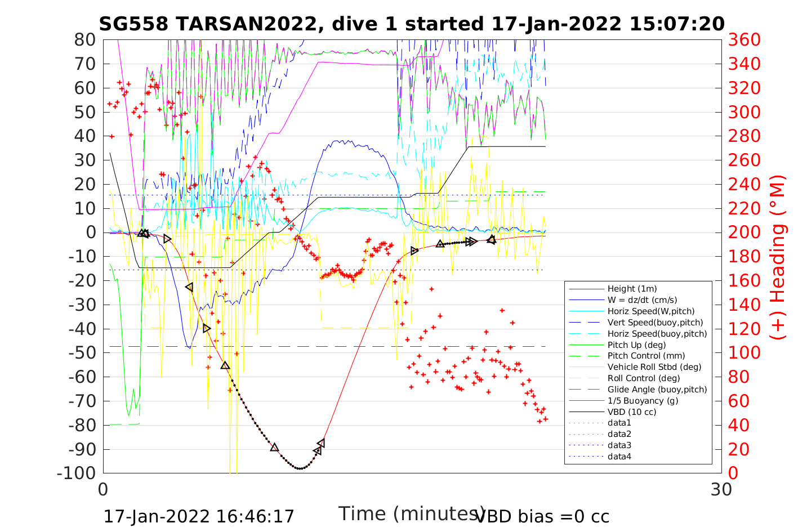Select the black y-axis tick "50"
Image resolution: width=798 pixels, height=532 pixels.
tap(85, 112)
